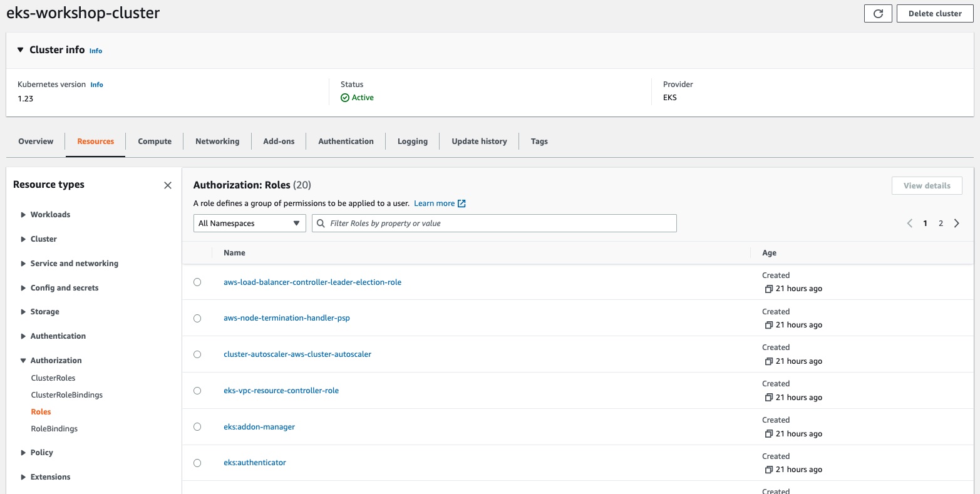
Task: Go to next page using right chevron
Action: (956, 224)
